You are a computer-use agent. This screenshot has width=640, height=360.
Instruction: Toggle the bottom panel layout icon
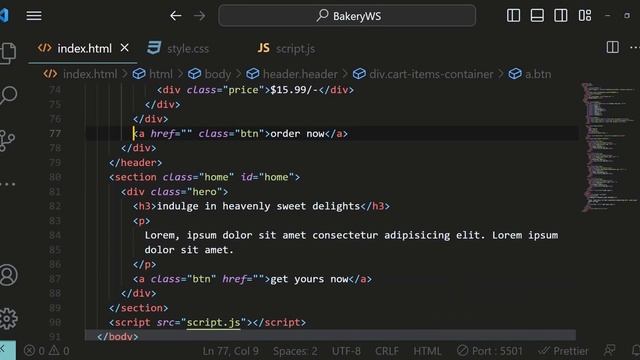(x=537, y=16)
